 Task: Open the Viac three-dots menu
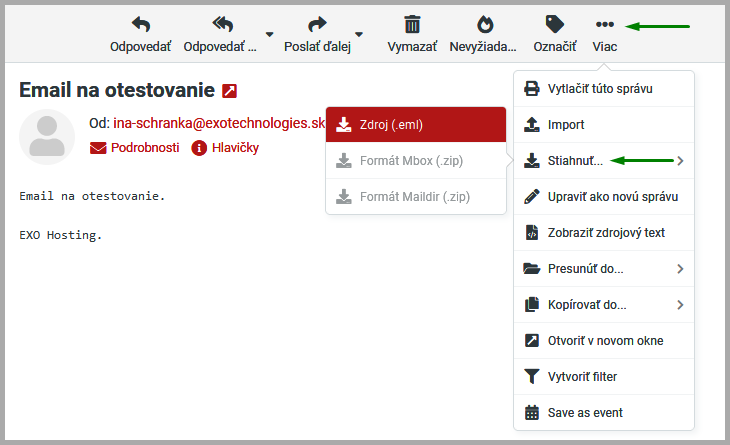coord(604,25)
